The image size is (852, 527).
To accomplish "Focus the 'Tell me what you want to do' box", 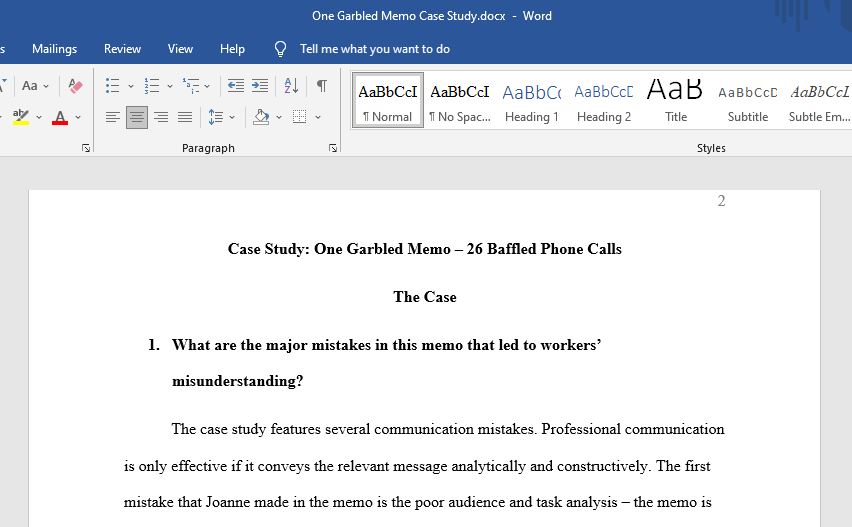I will pyautogui.click(x=375, y=49).
